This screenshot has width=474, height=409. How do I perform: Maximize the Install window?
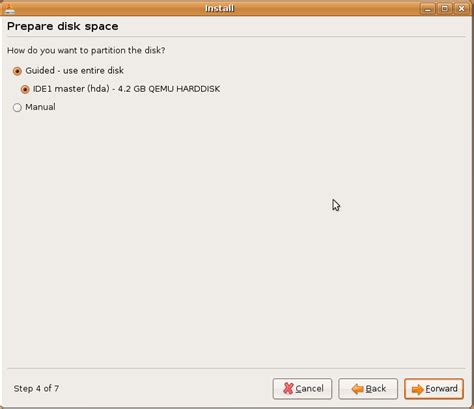pyautogui.click(x=445, y=9)
